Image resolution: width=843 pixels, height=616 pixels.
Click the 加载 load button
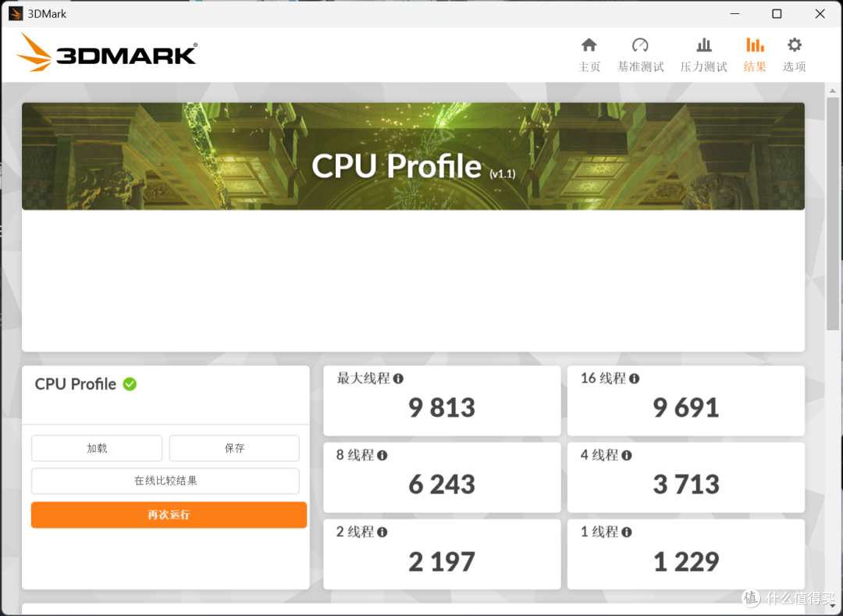click(97, 448)
